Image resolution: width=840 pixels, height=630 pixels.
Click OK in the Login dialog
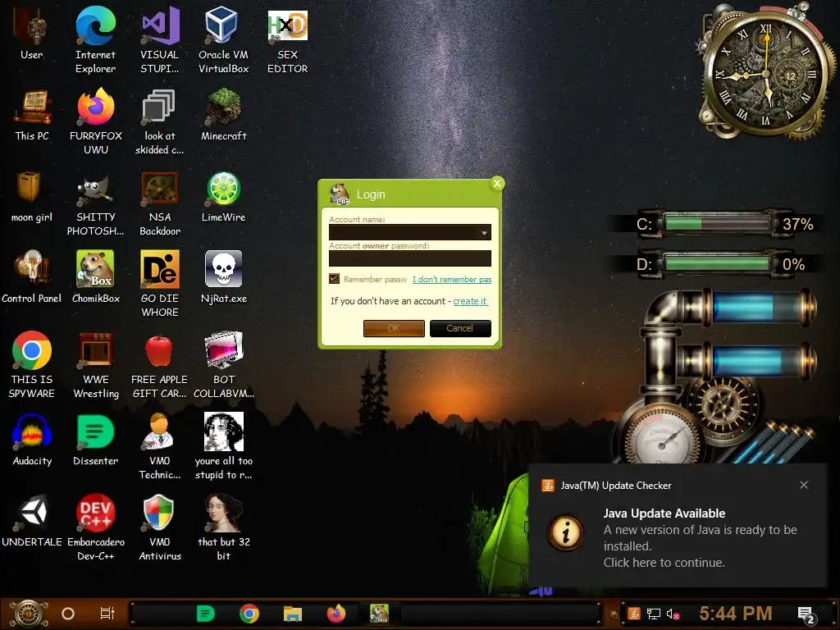click(394, 328)
